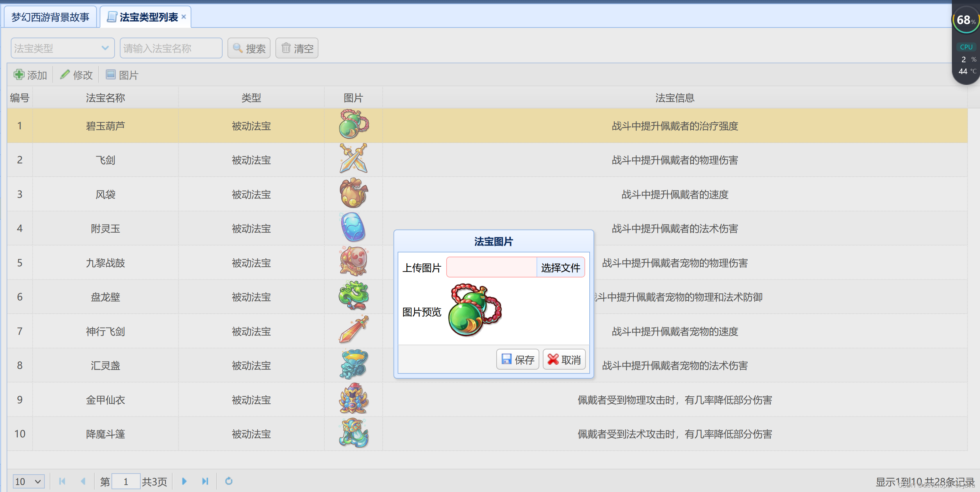The height and width of the screenshot is (492, 980).
Task: Select the row for 风袋
Action: (x=105, y=194)
